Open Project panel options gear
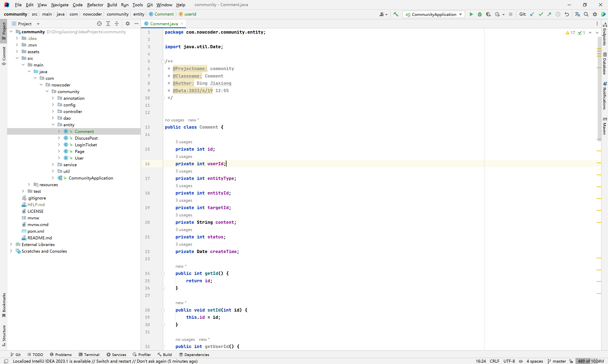This screenshot has width=608, height=364. [127, 24]
